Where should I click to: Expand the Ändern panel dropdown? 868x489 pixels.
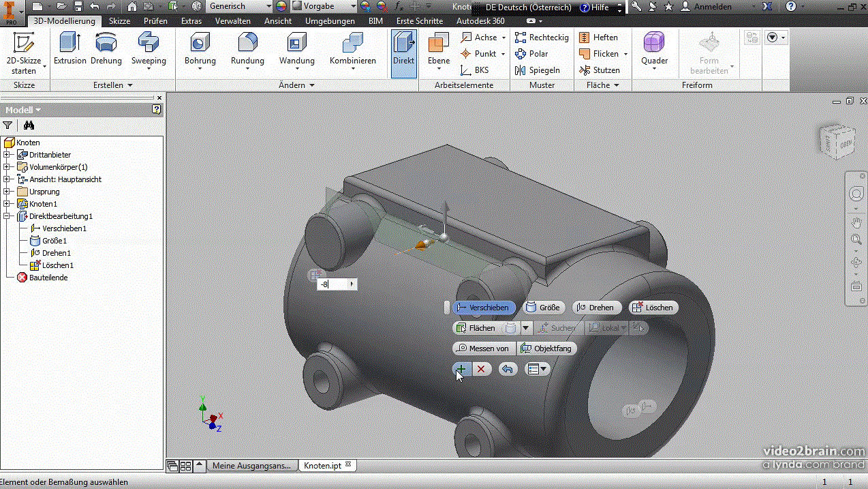tap(297, 85)
